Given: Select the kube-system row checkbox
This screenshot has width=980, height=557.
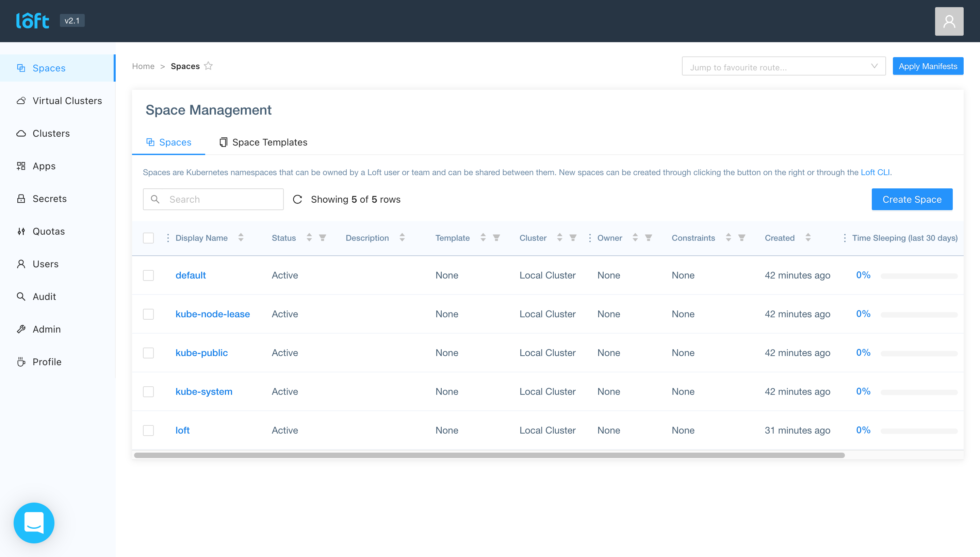Looking at the screenshot, I should 148,392.
